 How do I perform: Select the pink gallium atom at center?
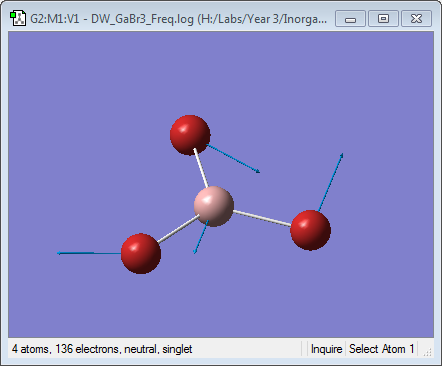tap(214, 207)
